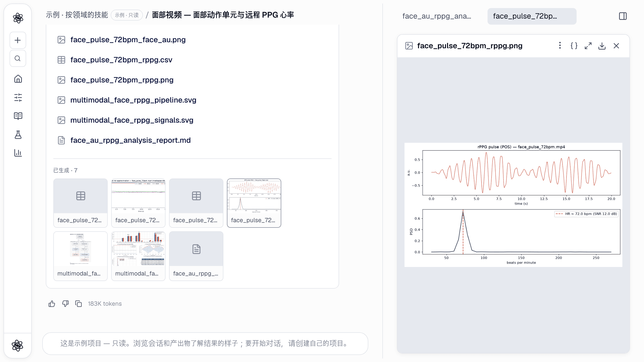Open the AU approximation chart thumbnail
This screenshot has width=644, height=362.
[138, 203]
